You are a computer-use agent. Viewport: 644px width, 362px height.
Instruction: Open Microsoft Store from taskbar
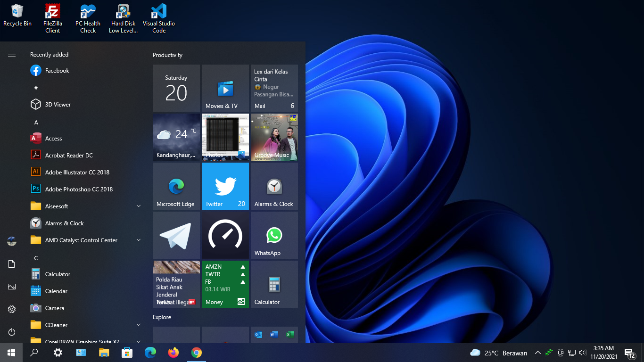(127, 353)
